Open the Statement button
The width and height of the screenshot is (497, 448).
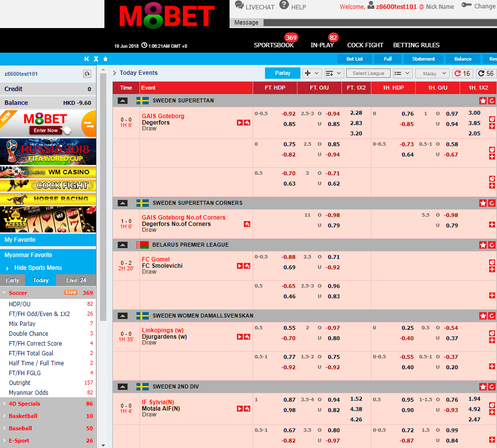coord(424,59)
